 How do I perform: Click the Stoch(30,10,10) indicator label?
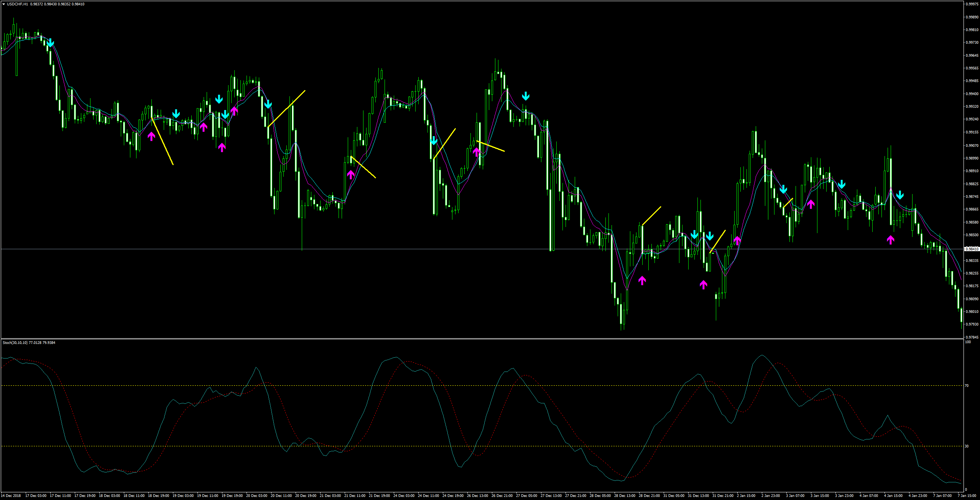click(15, 342)
